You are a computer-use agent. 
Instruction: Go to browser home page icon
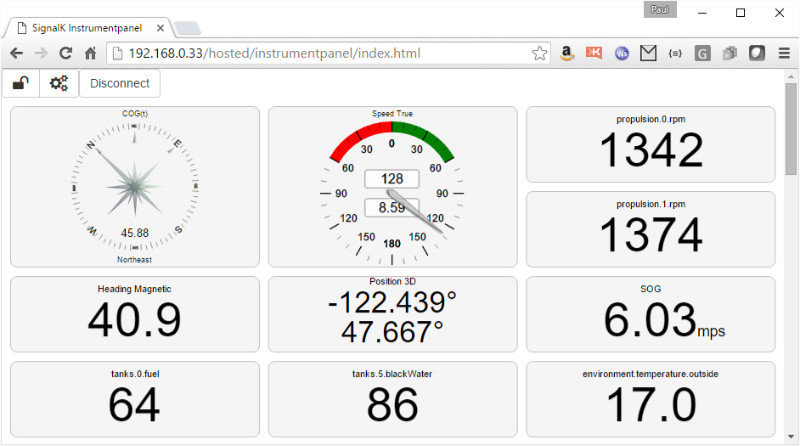[x=90, y=53]
